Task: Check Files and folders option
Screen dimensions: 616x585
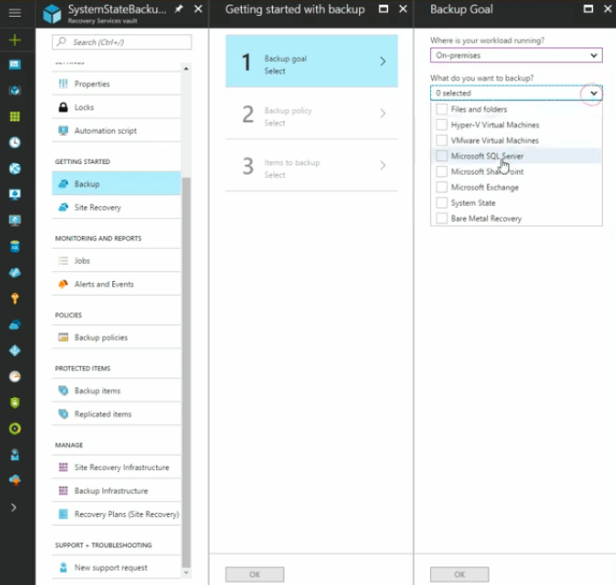Action: click(442, 109)
